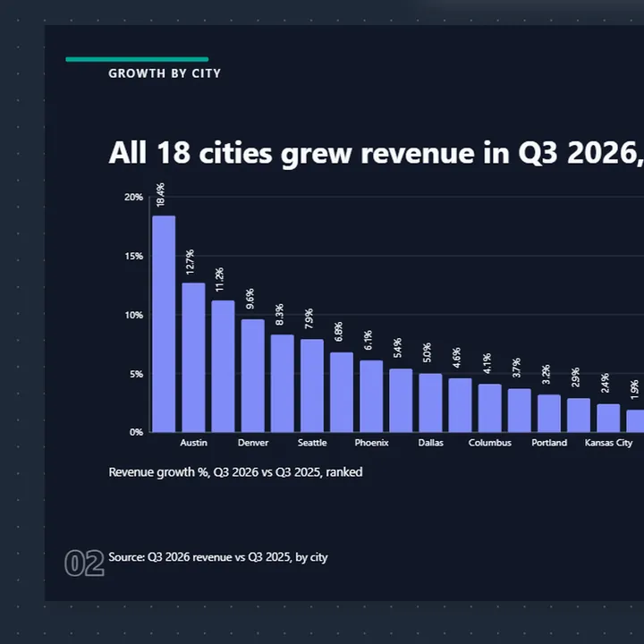Select the Phoenix bar, labeled 6.1%

tap(371, 396)
